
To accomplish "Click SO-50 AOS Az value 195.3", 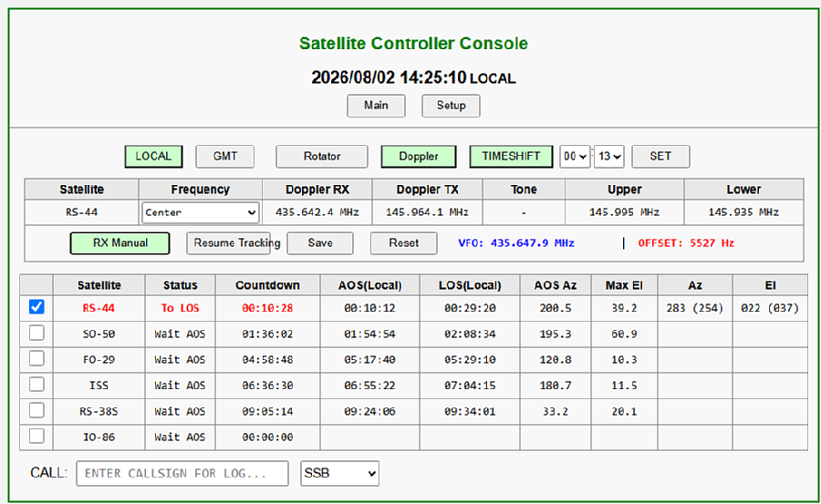I will (555, 334).
